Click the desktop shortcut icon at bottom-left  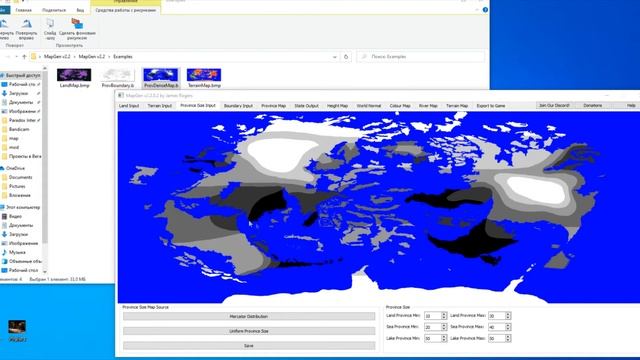pos(17,327)
